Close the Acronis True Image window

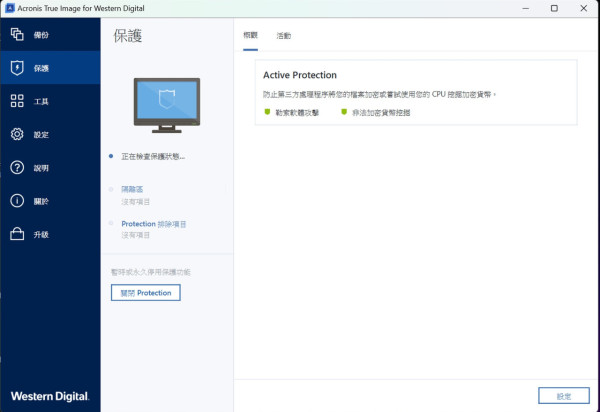pyautogui.click(x=583, y=8)
